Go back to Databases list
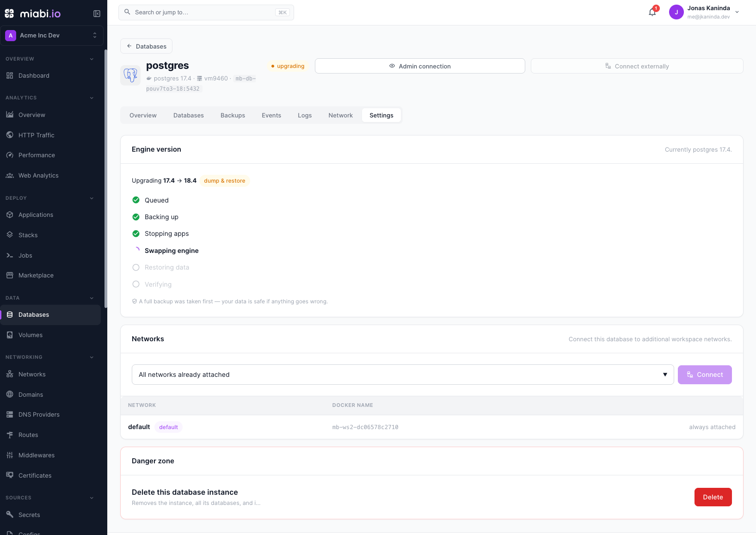756x535 pixels. coord(146,46)
